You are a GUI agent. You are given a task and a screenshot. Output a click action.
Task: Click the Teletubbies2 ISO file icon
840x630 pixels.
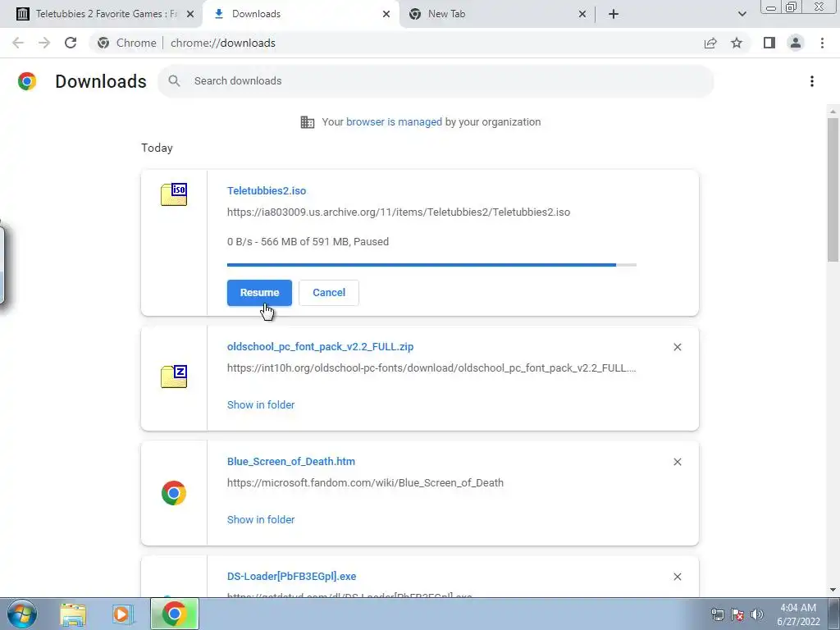point(174,194)
